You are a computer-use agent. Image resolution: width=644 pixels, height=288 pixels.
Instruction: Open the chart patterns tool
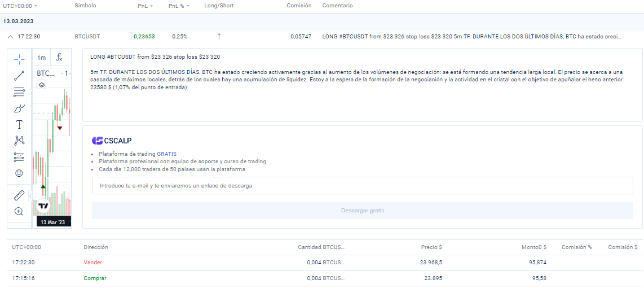[x=19, y=141]
